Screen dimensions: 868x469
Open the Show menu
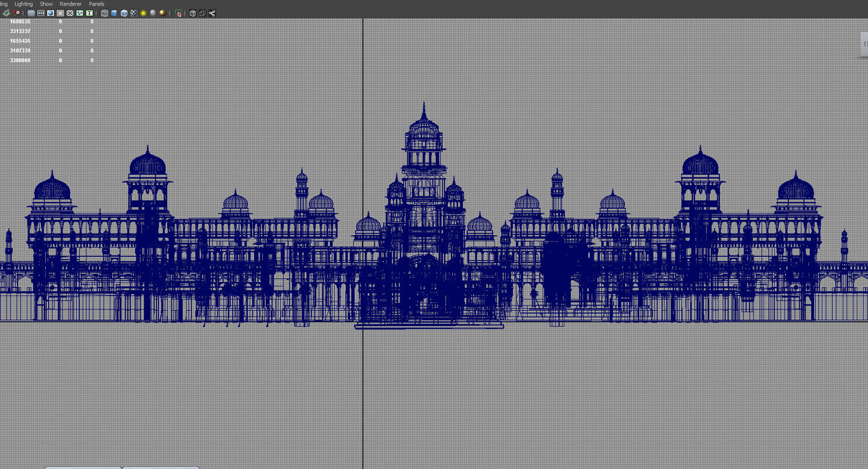46,4
